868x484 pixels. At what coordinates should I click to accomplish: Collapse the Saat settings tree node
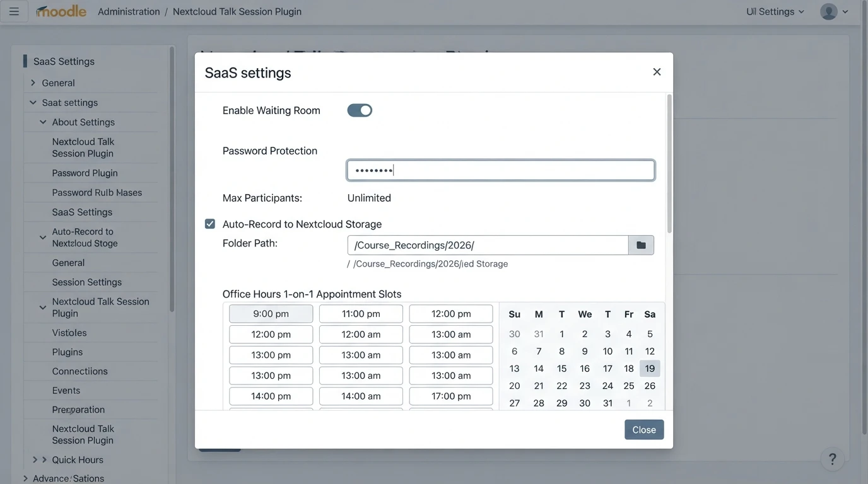[x=33, y=102]
